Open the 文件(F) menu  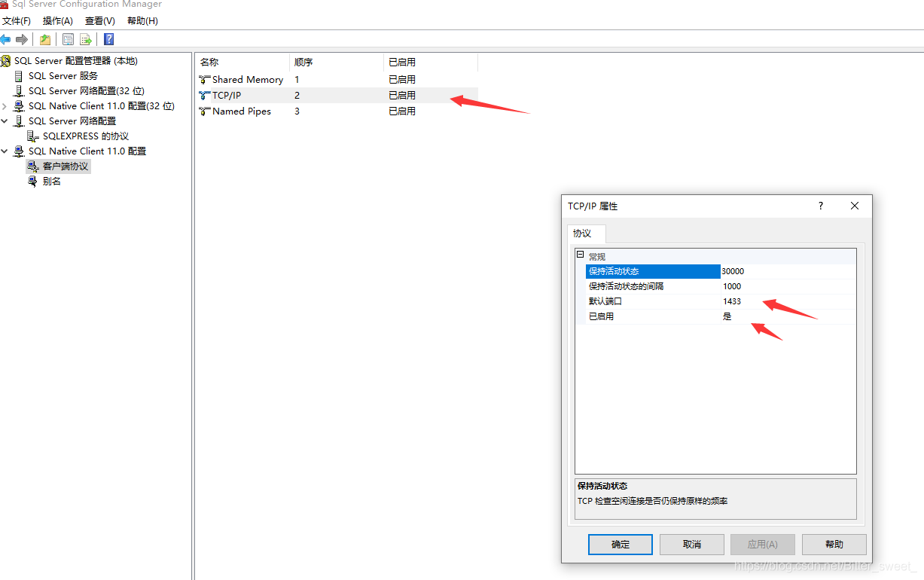(17, 21)
